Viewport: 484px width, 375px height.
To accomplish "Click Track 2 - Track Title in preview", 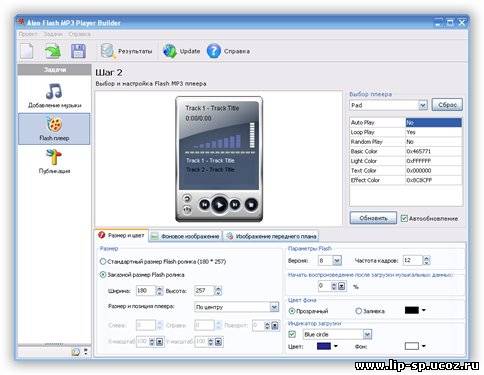I will tap(211, 169).
